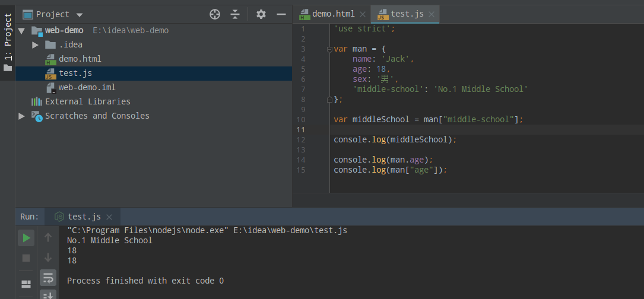Click the .idea folder label
Viewport: 644px width, 299px height.
coord(71,44)
